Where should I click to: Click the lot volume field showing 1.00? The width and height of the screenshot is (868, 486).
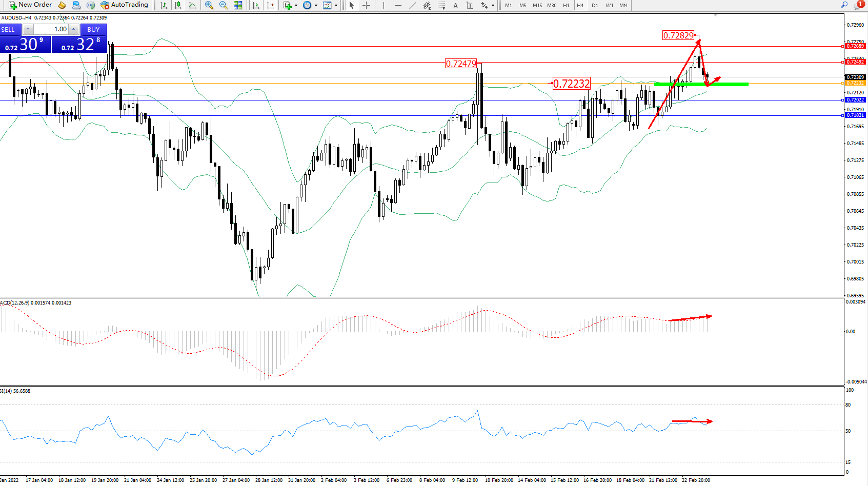[x=51, y=29]
